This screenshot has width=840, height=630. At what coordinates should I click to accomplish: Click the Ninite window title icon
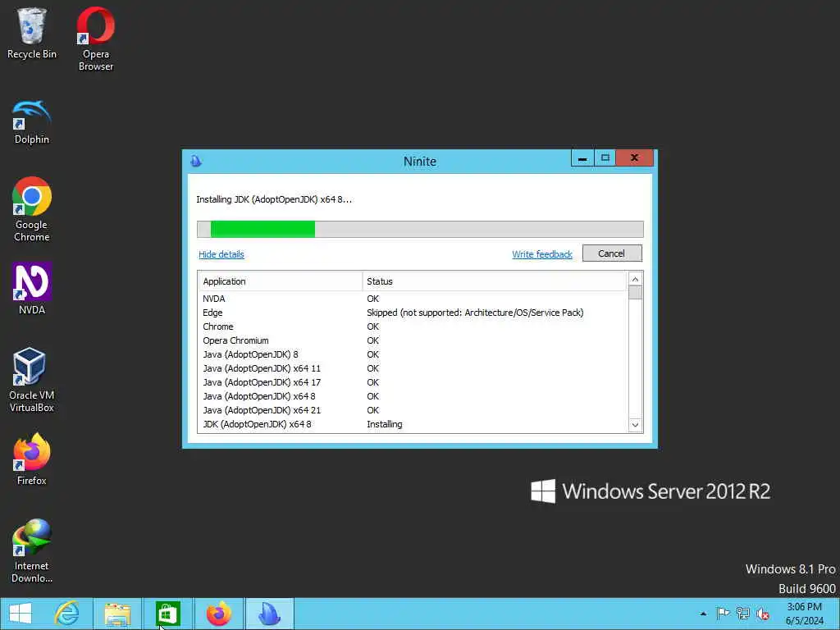(196, 161)
